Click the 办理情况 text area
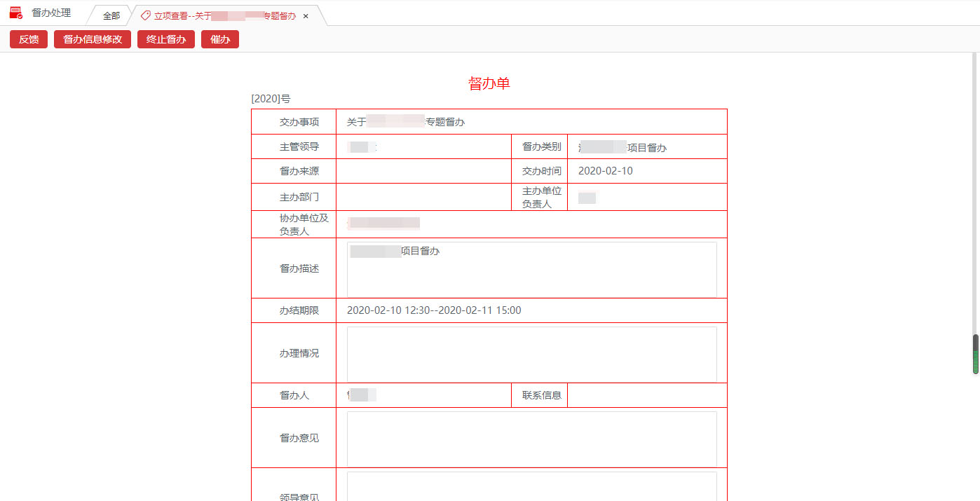The image size is (980, 501). coord(531,352)
